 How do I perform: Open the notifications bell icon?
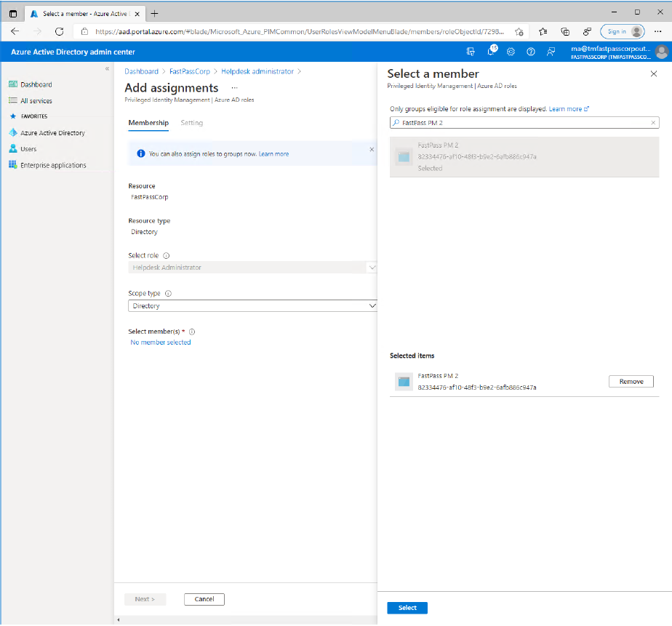click(x=491, y=52)
